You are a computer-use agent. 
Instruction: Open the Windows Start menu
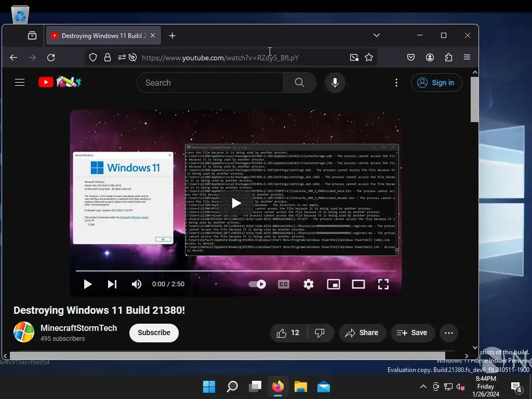(x=209, y=387)
